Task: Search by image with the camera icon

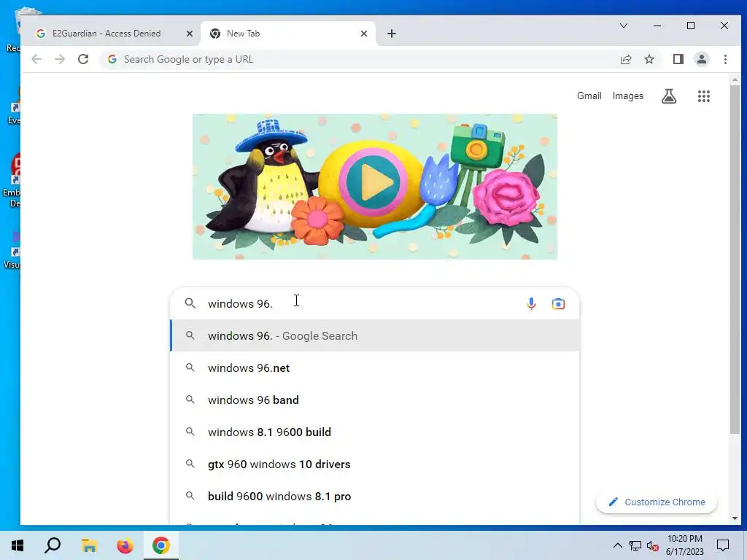Action: point(558,303)
